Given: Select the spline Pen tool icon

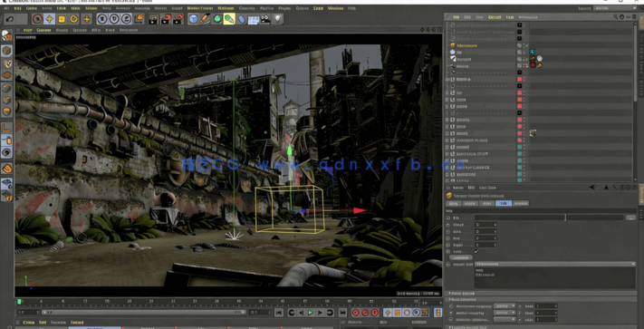Looking at the screenshot, I should click(206, 19).
